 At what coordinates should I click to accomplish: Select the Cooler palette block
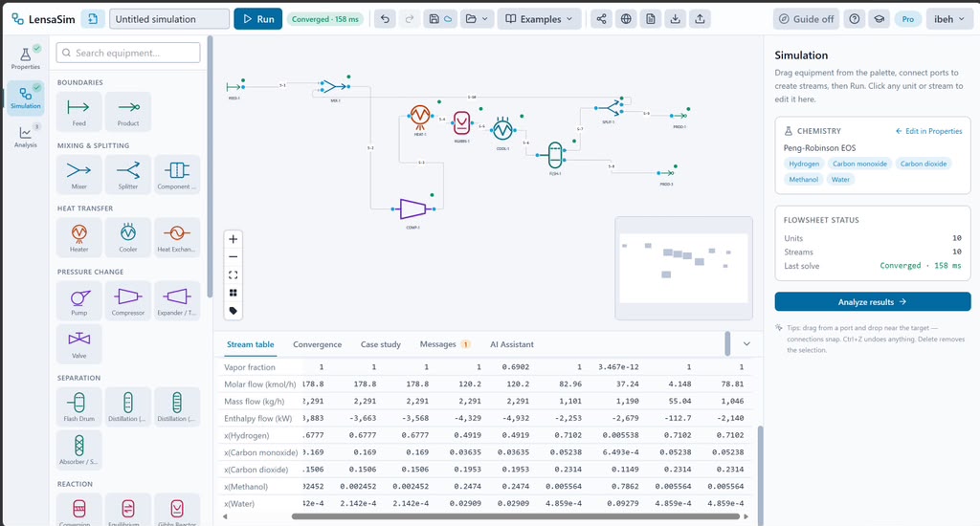[x=128, y=237]
